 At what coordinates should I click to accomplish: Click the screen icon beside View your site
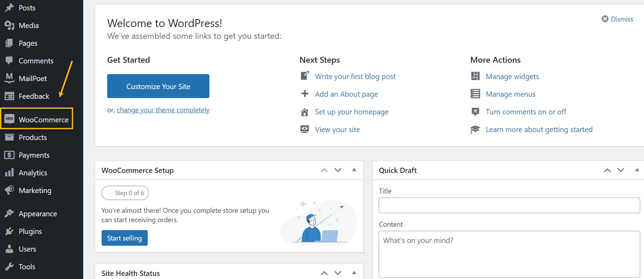tap(305, 129)
